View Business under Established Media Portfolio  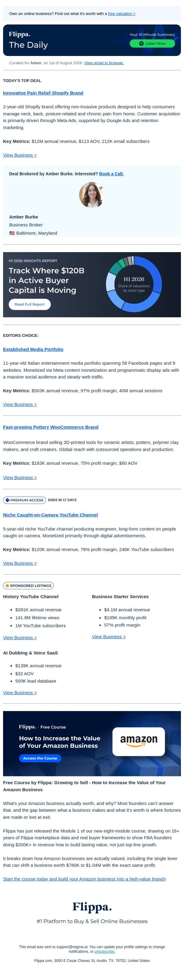[20, 404]
